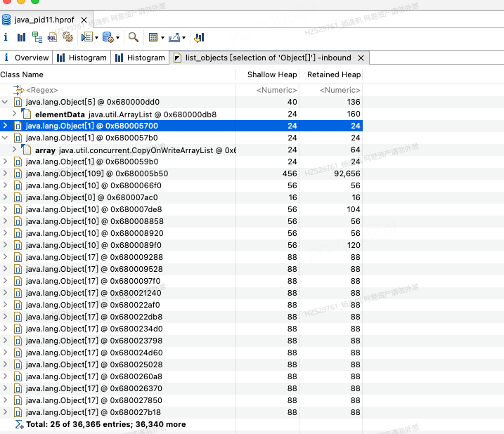Click the export results icon
This screenshot has height=434, width=504.
pyautogui.click(x=174, y=38)
